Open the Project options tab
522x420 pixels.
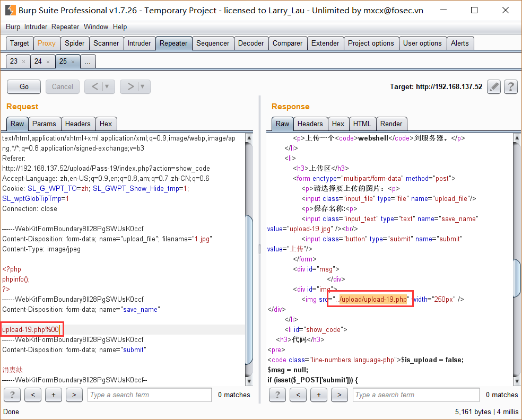(371, 43)
